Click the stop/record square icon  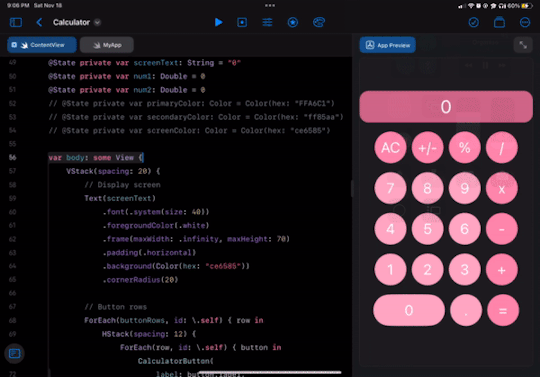tap(242, 22)
